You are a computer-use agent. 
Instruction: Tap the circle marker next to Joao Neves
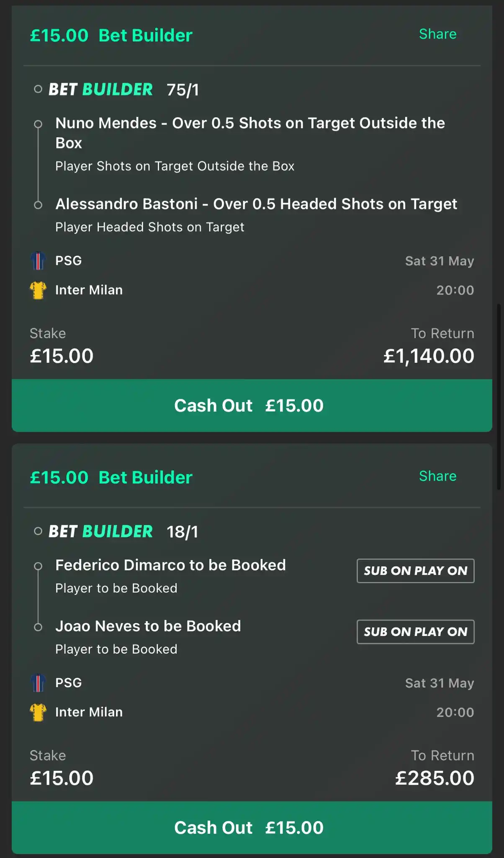click(38, 627)
